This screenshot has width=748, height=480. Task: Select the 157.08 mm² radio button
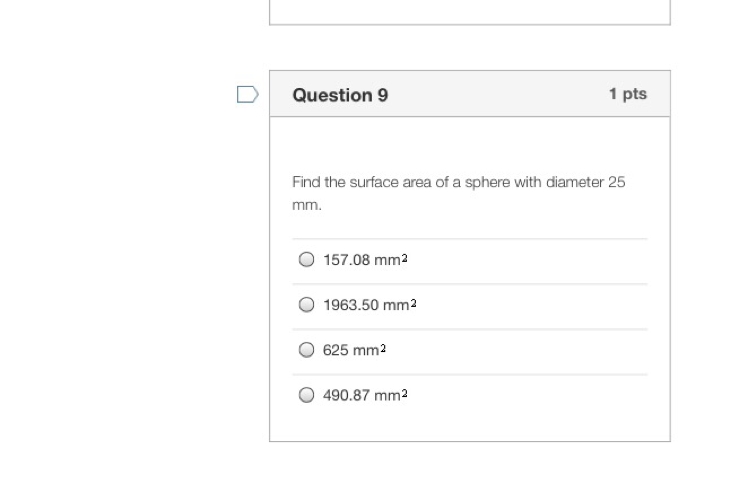pos(306,260)
